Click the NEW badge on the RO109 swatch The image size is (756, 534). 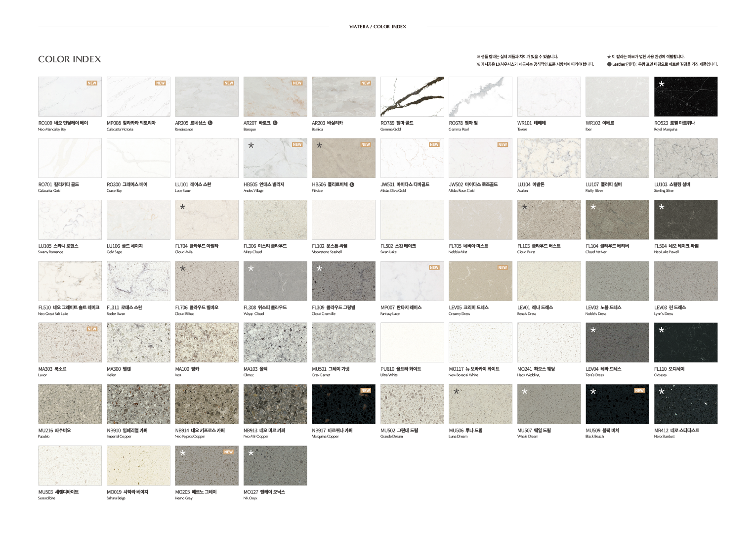click(92, 83)
